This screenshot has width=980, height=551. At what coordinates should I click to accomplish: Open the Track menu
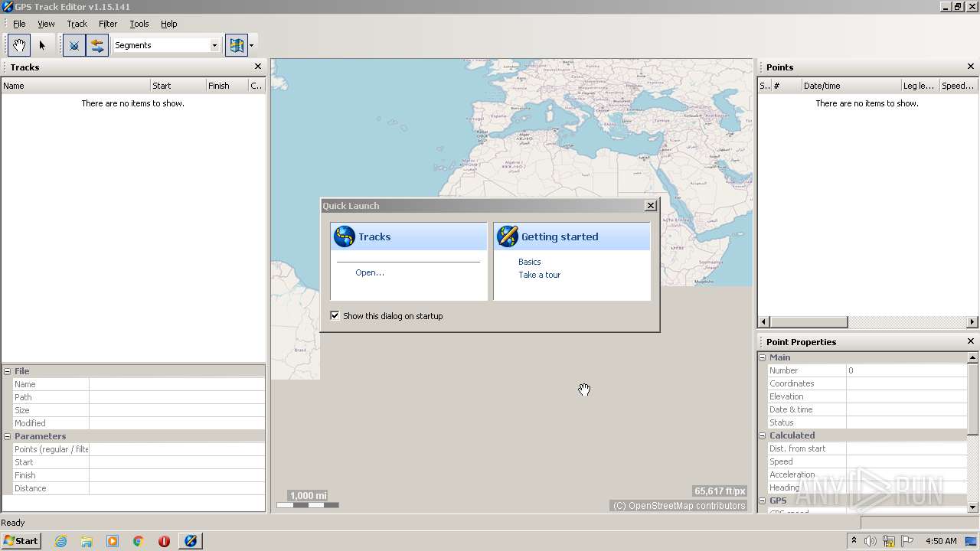click(x=77, y=24)
